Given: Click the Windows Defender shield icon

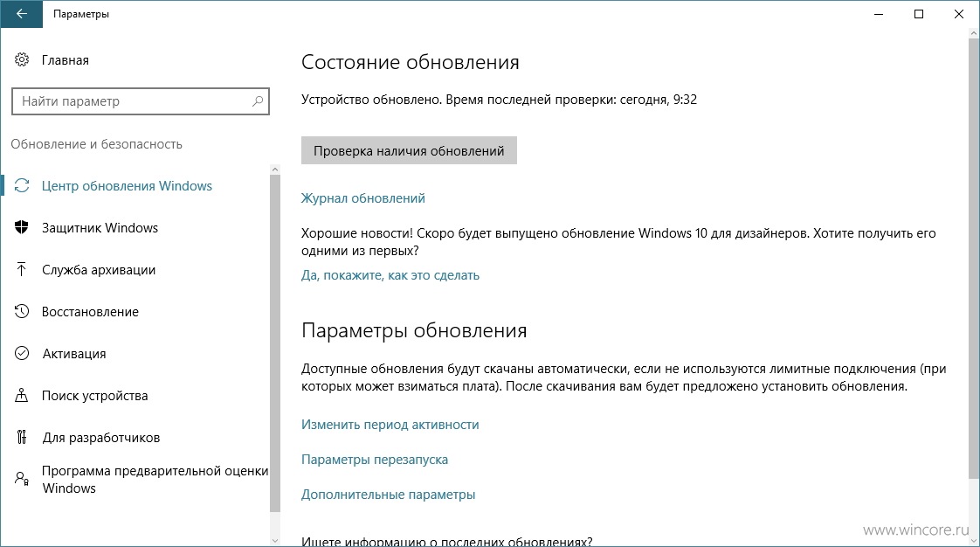Looking at the screenshot, I should (x=22, y=227).
